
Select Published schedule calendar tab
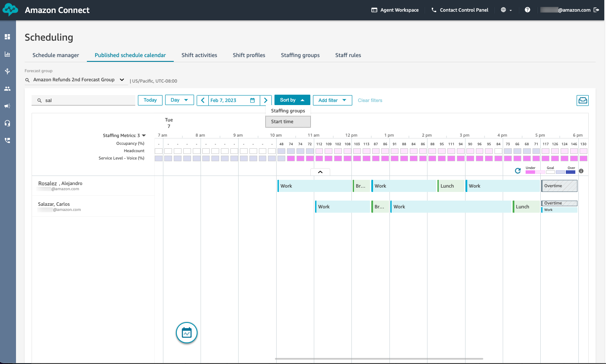pos(130,55)
